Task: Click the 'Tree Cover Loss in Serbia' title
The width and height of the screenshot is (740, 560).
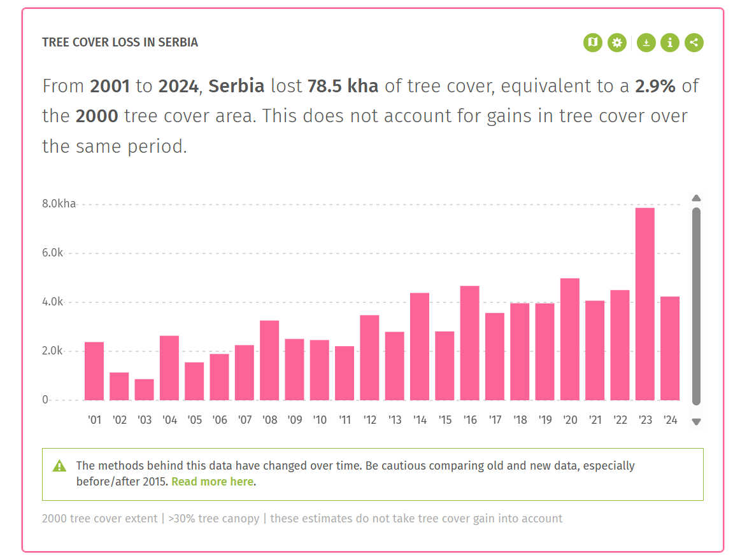Action: coord(120,43)
